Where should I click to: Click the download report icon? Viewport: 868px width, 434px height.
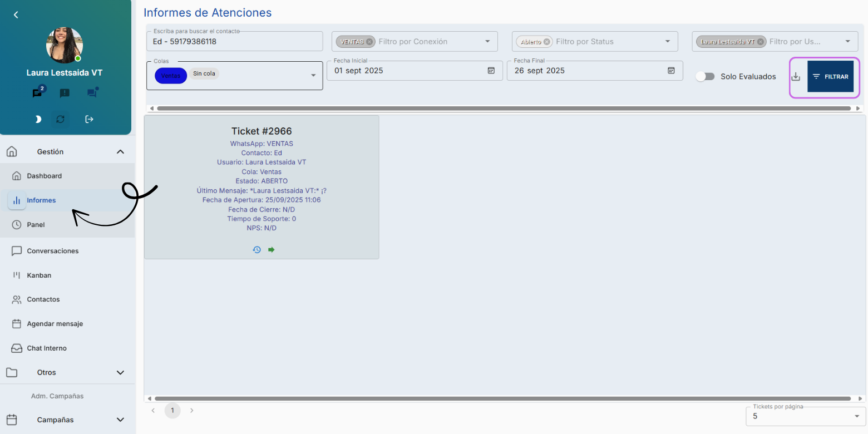(796, 77)
